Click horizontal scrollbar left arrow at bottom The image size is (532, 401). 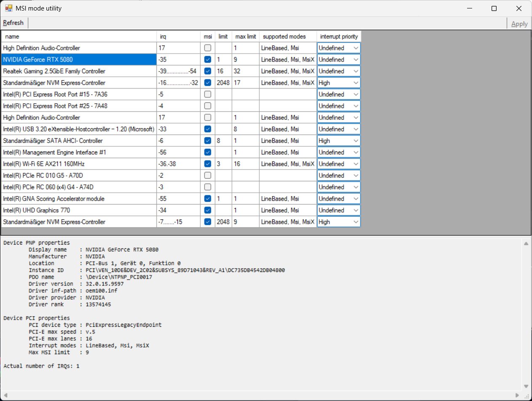[x=6, y=395]
